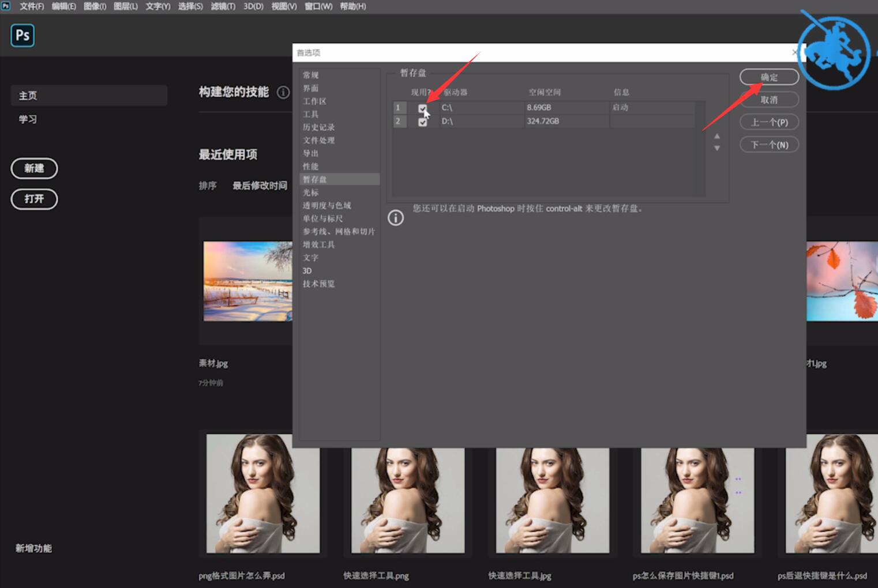Open the 图像(I) menu
The image size is (878, 588).
click(95, 6)
